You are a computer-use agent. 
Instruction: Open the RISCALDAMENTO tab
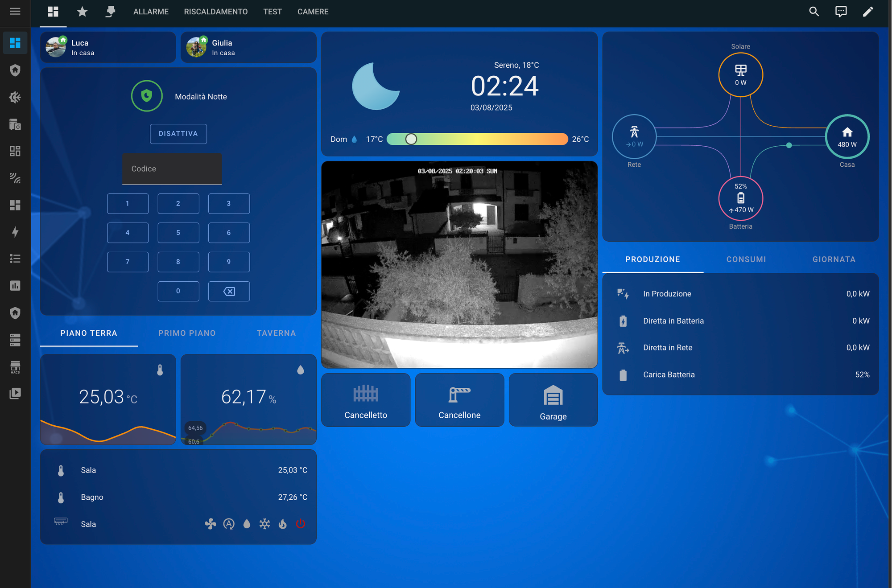pos(216,12)
